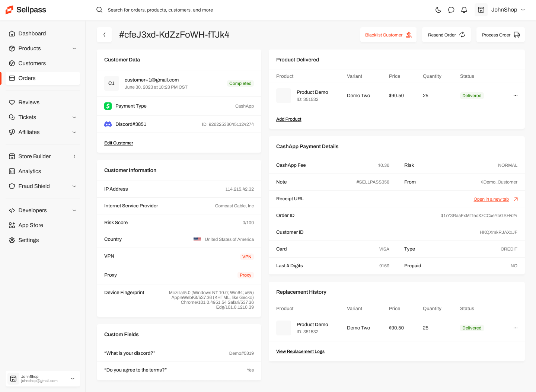Check notifications via the bell icon
The height and width of the screenshot is (392, 536).
pos(464,10)
